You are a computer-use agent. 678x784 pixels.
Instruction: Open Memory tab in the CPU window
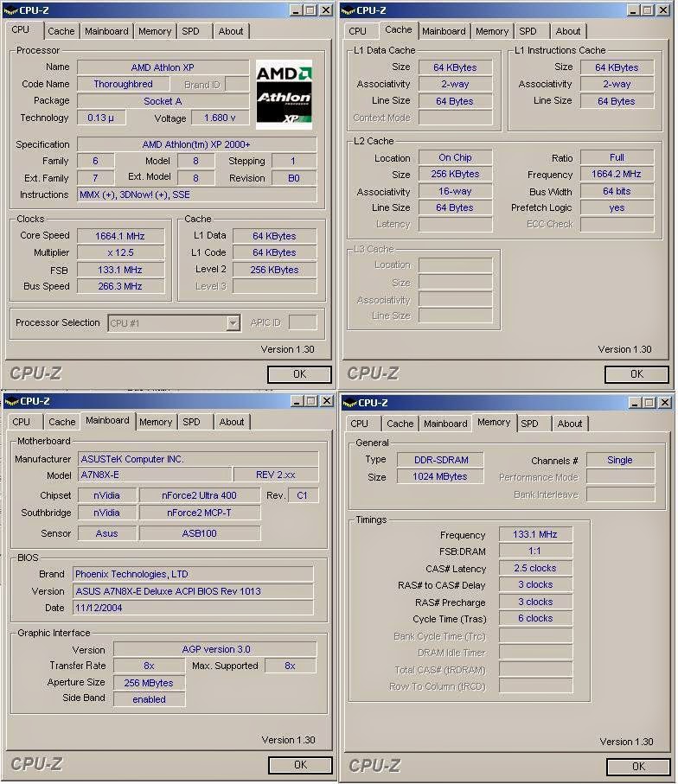pyautogui.click(x=155, y=31)
